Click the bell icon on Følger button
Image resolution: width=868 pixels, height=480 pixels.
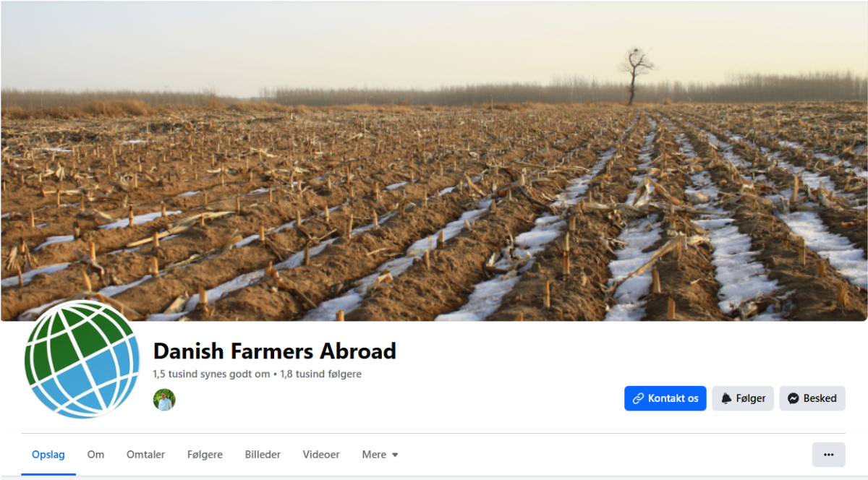[726, 398]
